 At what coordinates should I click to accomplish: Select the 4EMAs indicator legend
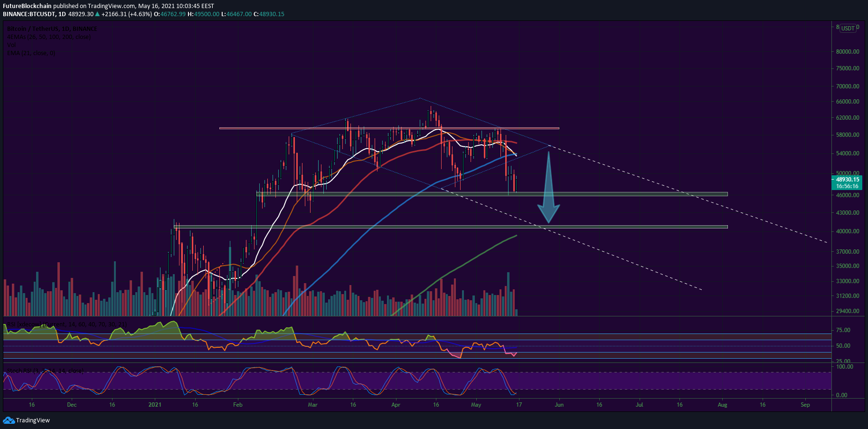coord(49,37)
